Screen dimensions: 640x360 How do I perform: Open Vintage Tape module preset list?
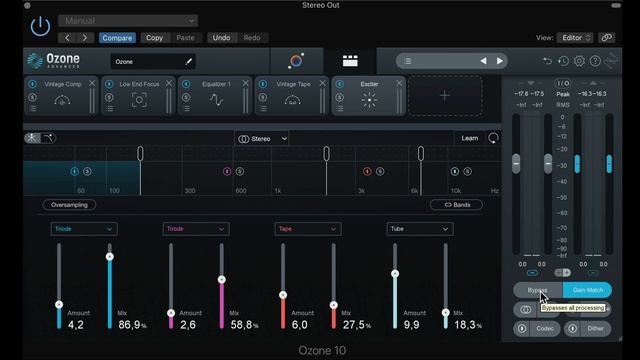point(263,109)
